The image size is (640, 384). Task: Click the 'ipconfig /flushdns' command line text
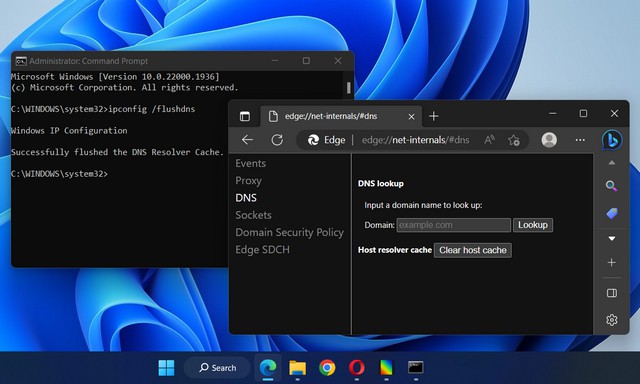click(x=152, y=109)
